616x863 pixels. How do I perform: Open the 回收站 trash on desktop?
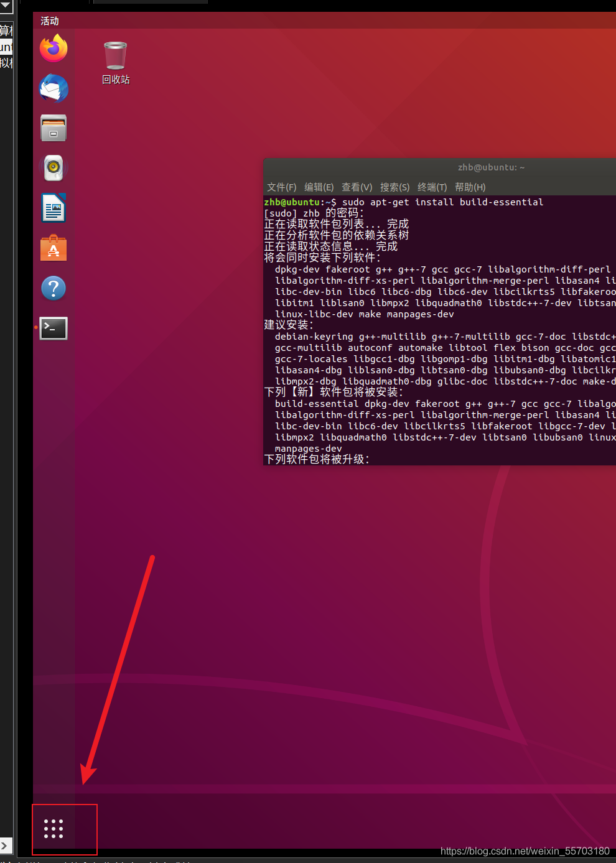[114, 56]
